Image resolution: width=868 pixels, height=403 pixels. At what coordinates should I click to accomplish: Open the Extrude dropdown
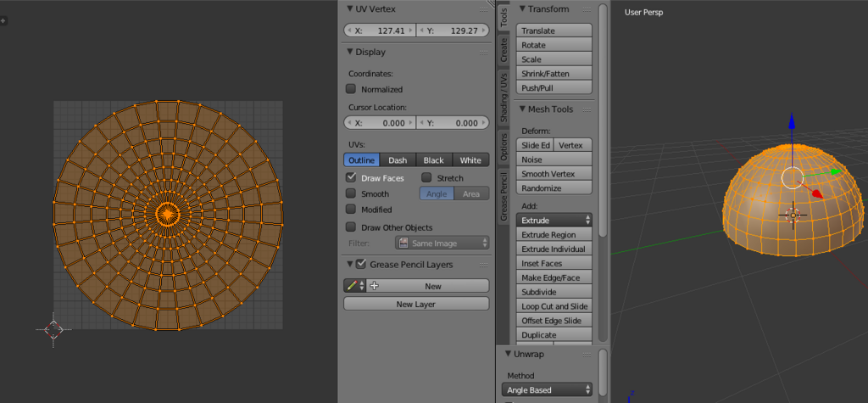click(554, 220)
